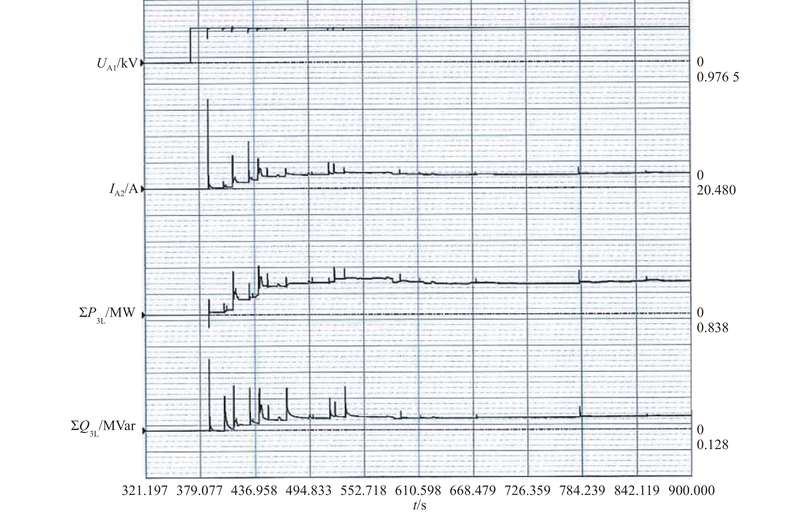Select the 20.480 scale value
This screenshot has width=812, height=514.
coord(716,190)
